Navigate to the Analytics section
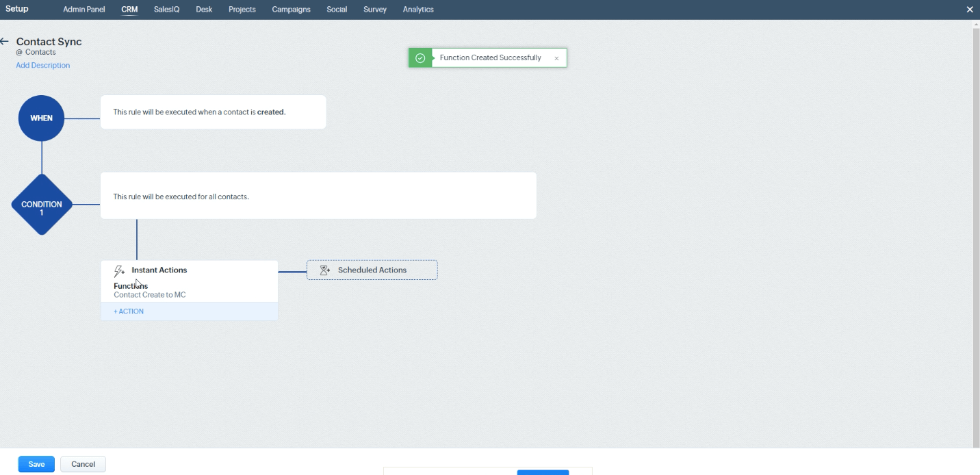Image resolution: width=980 pixels, height=475 pixels. pos(417,9)
